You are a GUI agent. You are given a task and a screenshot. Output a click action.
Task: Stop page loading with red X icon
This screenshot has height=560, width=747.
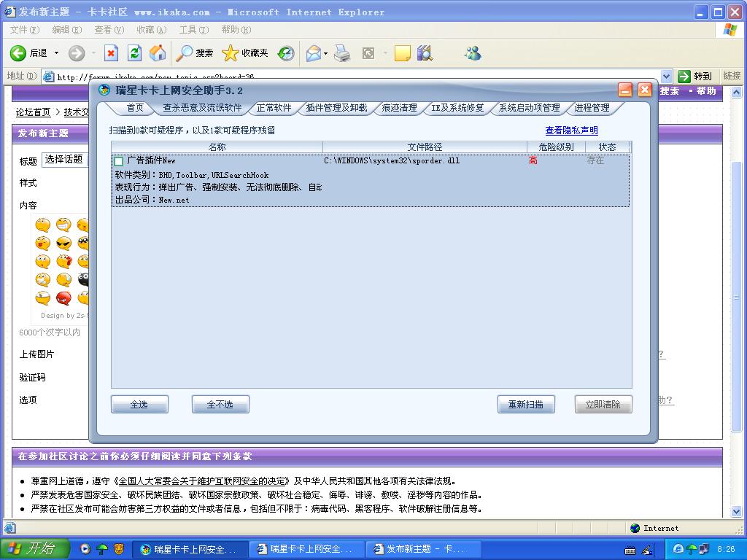click(x=111, y=52)
